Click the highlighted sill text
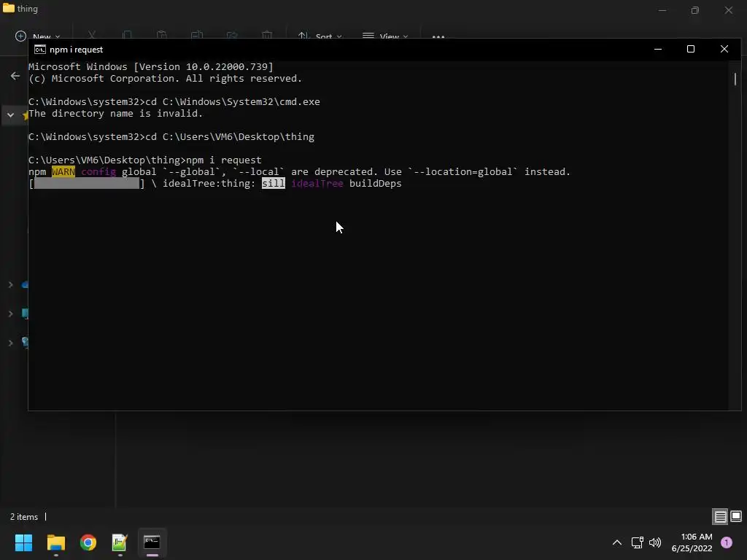Screen dimensions: 747x560 [x=274, y=183]
